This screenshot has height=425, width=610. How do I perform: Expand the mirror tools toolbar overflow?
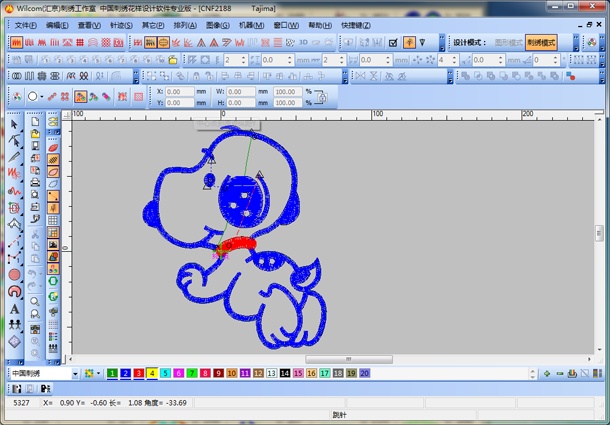coord(450,76)
